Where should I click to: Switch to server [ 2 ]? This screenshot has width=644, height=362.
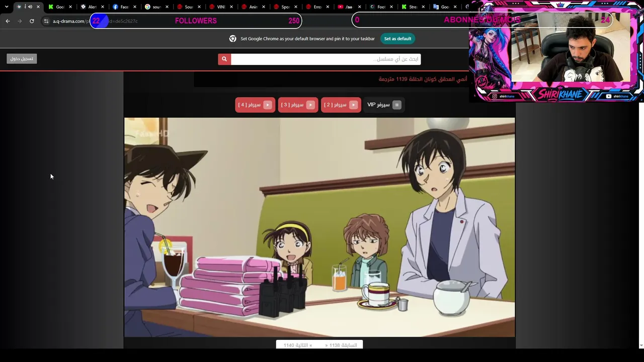341,105
